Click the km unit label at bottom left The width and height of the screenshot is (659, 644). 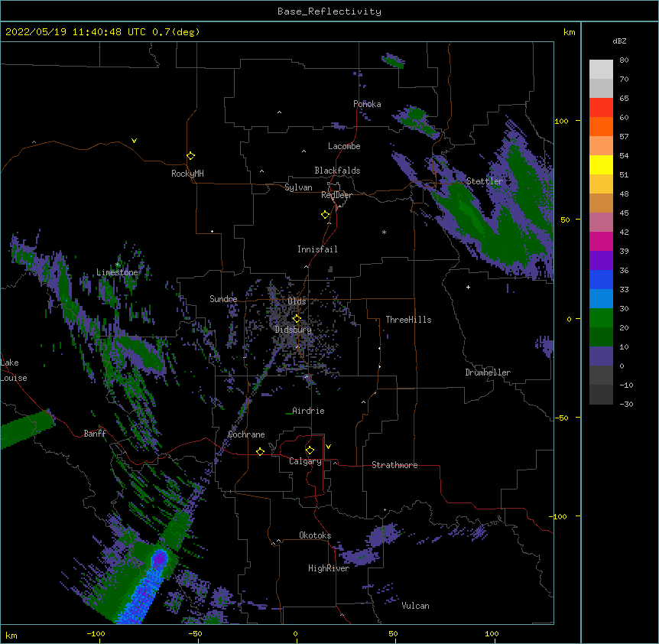(x=11, y=635)
